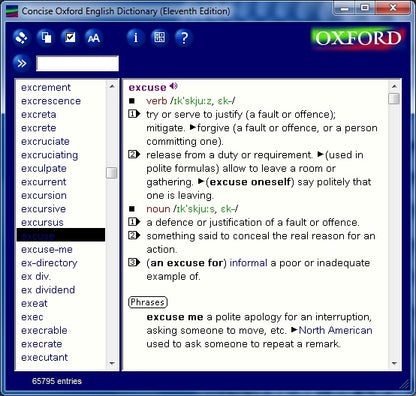Click the 'North American' label link
The image size is (416, 396).
pos(335,330)
